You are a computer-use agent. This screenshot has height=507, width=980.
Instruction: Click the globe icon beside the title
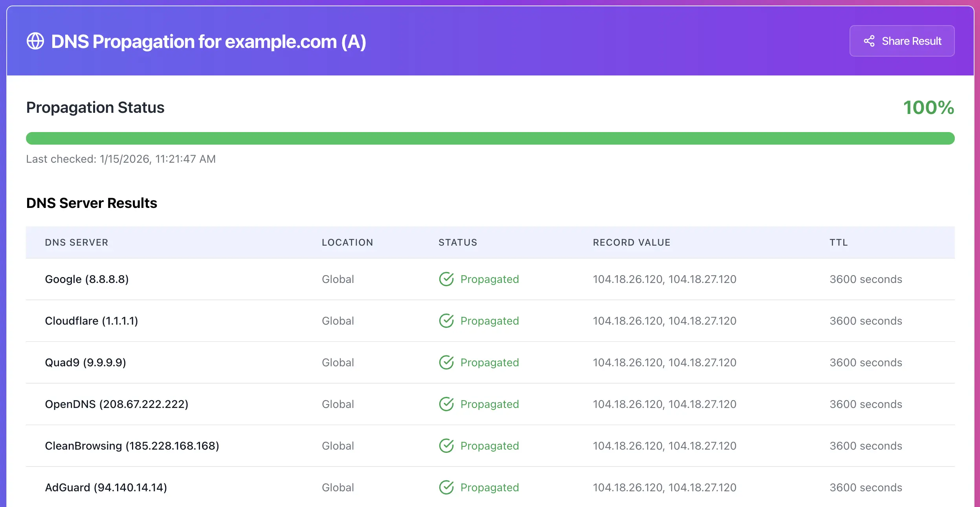click(35, 41)
